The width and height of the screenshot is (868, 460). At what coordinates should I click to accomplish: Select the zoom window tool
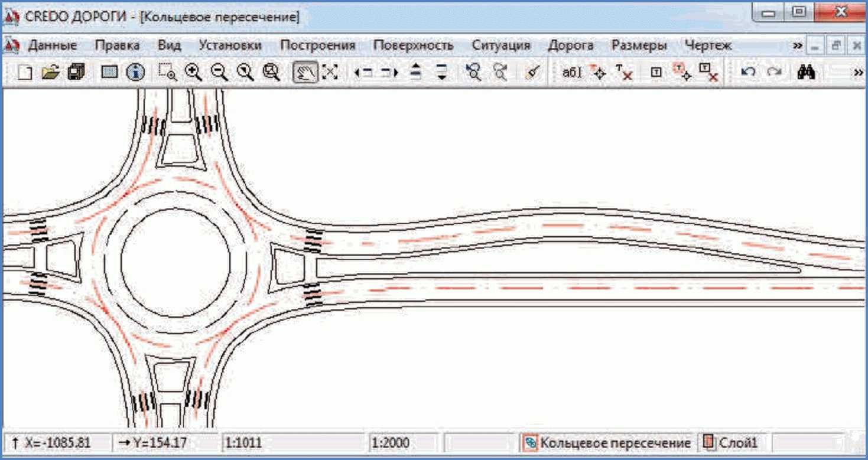(168, 72)
